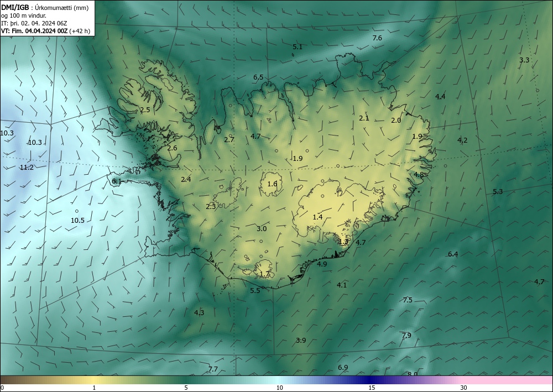Click the valid time "VT: Fim. 04.04.2024 00Z (+42 h)"
Image resolution: width=553 pixels, height=392 pixels.
pos(45,31)
